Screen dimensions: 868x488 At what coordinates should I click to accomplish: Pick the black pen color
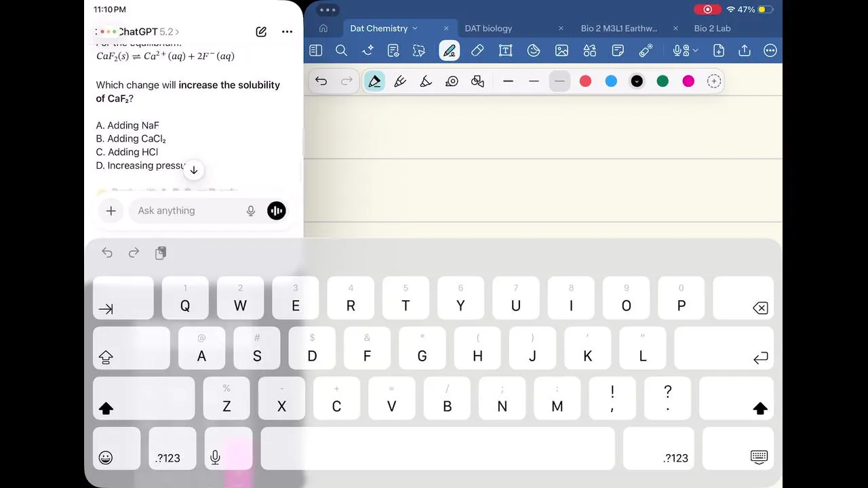637,81
